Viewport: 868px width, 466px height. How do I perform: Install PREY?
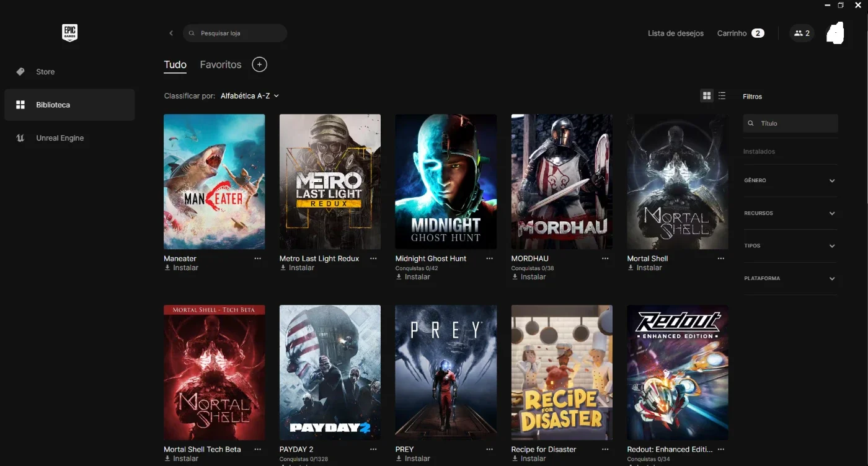pos(413,459)
